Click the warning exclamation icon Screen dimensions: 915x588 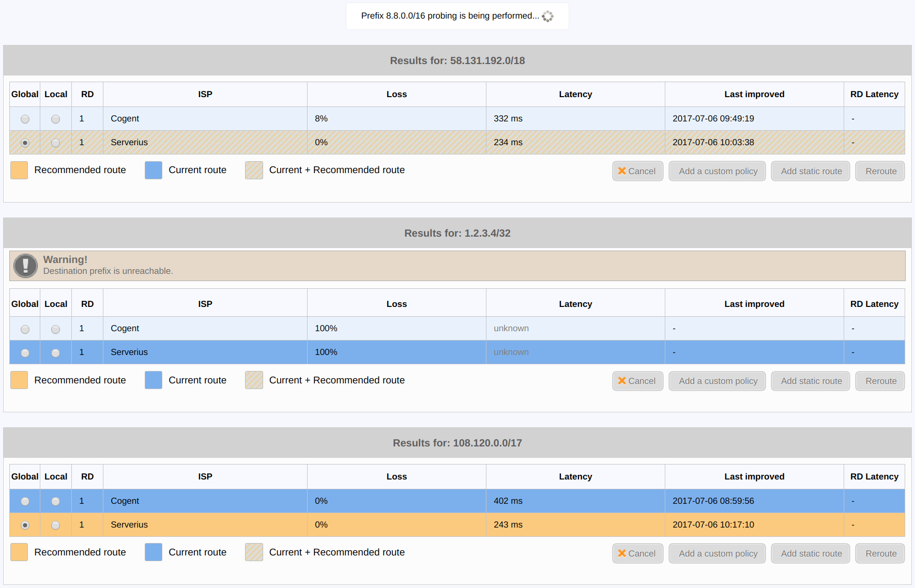pos(25,266)
